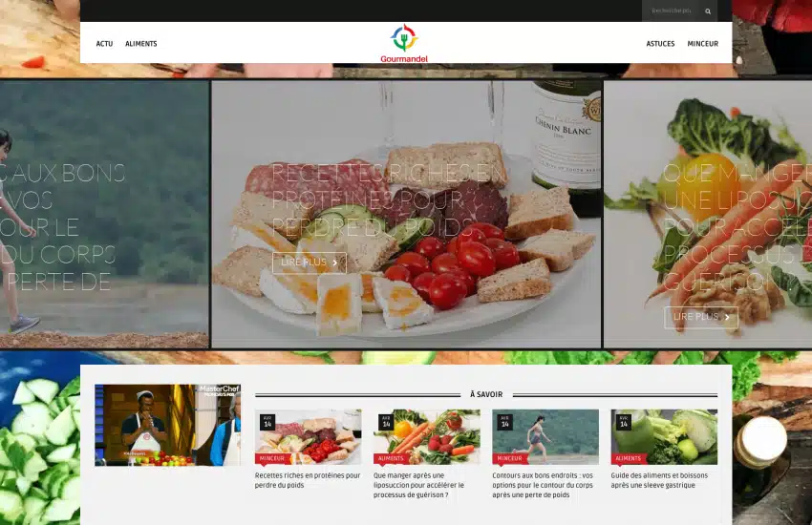Open the ALIMENTS menu item

(x=141, y=44)
